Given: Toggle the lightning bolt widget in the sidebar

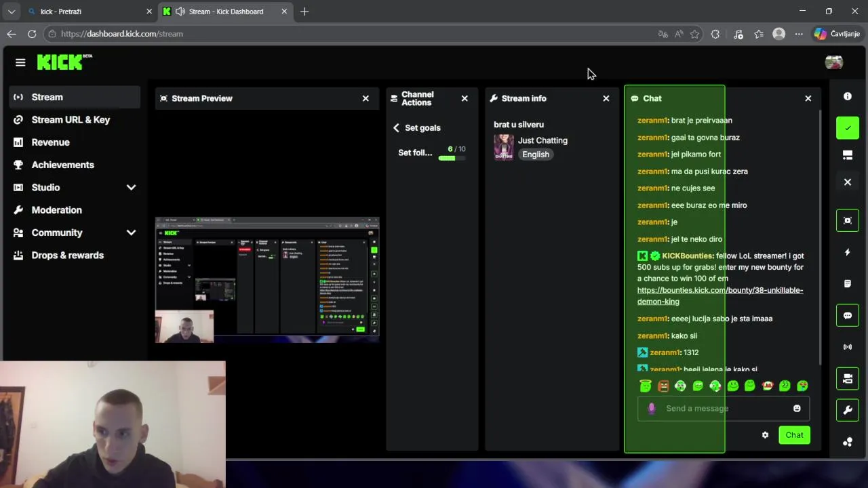Looking at the screenshot, I should coord(848,252).
